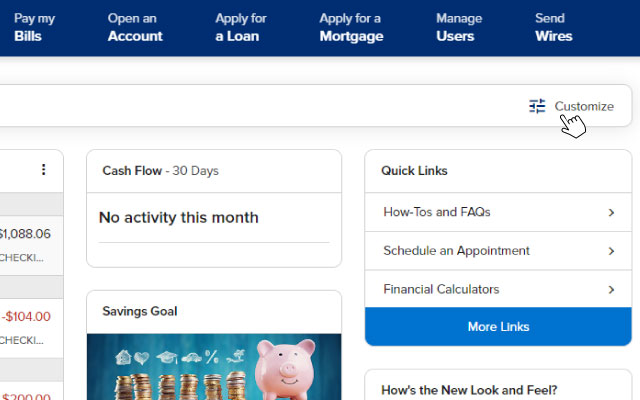Select the -$104.00 checking account row
Image resolution: width=640 pixels, height=400 pixels.
point(31,328)
